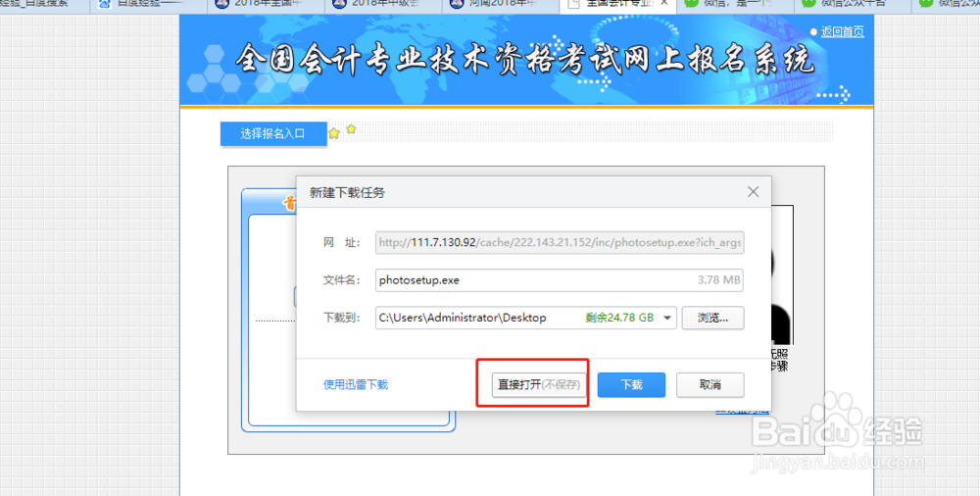Cancel the download with 取消
Screen dimensions: 980x496
pos(710,384)
